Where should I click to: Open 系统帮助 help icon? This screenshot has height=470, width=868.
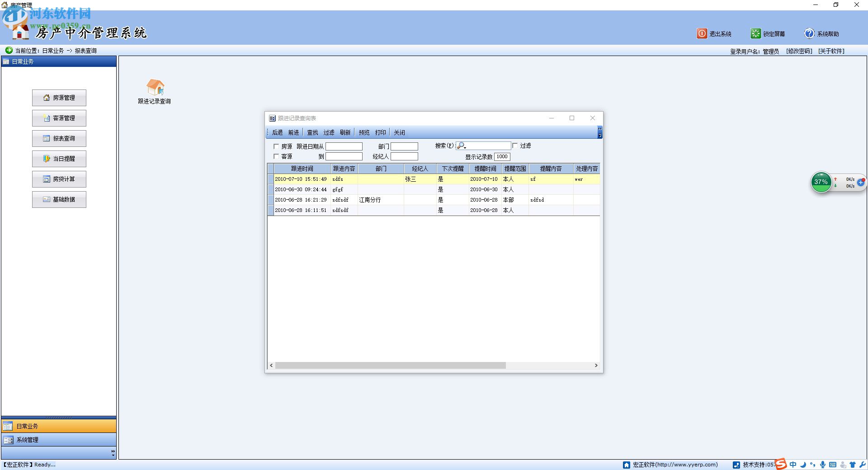809,33
